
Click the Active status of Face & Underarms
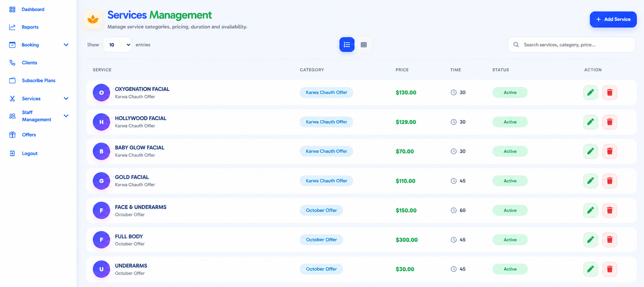[510, 210]
